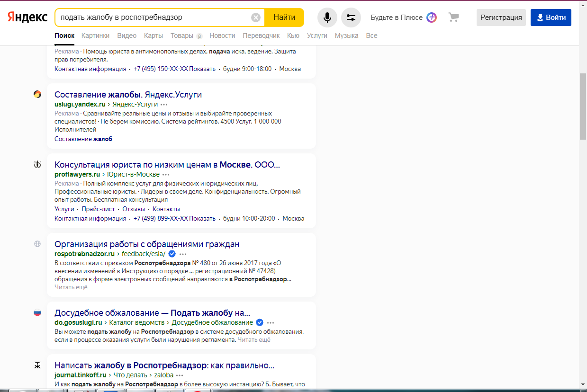Viewport: 587px width, 392px height.
Task: Open Контактная информация under proflawyers.ru result
Action: 90,218
